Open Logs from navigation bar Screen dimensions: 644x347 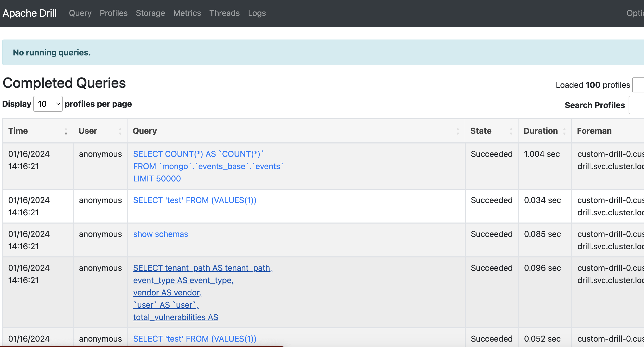click(x=257, y=13)
